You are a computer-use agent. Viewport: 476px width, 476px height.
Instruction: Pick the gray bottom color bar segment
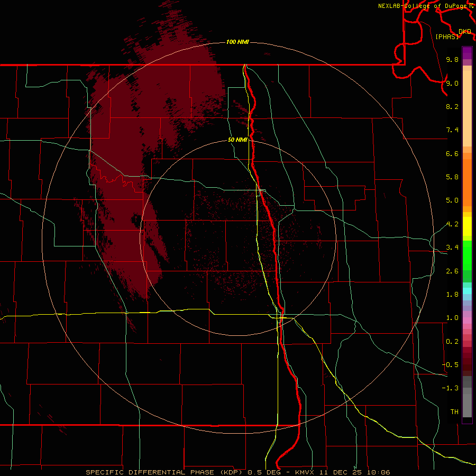(x=467, y=405)
